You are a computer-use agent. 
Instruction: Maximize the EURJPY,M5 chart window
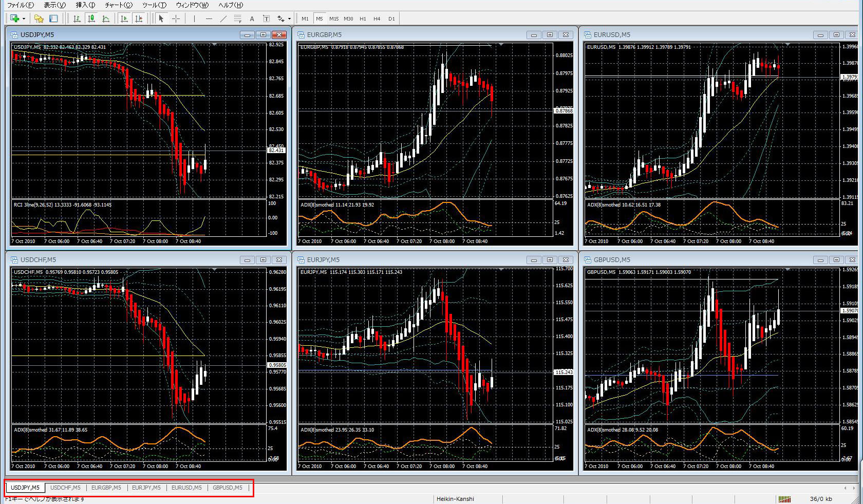[x=550, y=260]
